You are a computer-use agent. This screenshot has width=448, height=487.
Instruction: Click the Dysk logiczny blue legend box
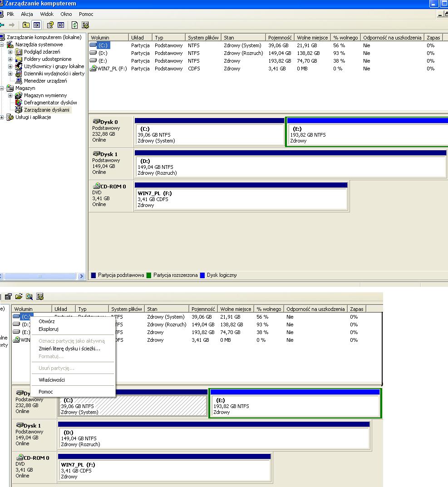click(x=202, y=275)
